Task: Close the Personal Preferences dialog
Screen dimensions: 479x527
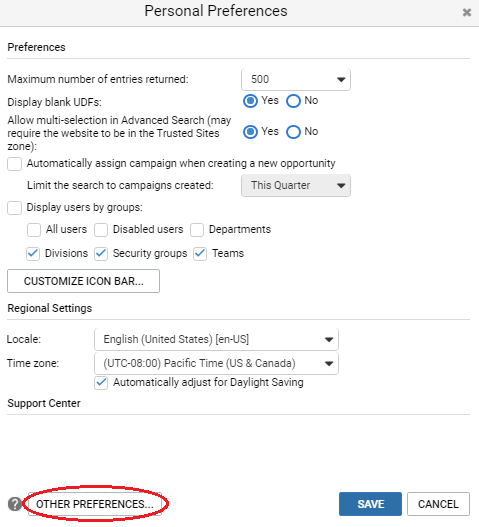Action: [x=467, y=12]
